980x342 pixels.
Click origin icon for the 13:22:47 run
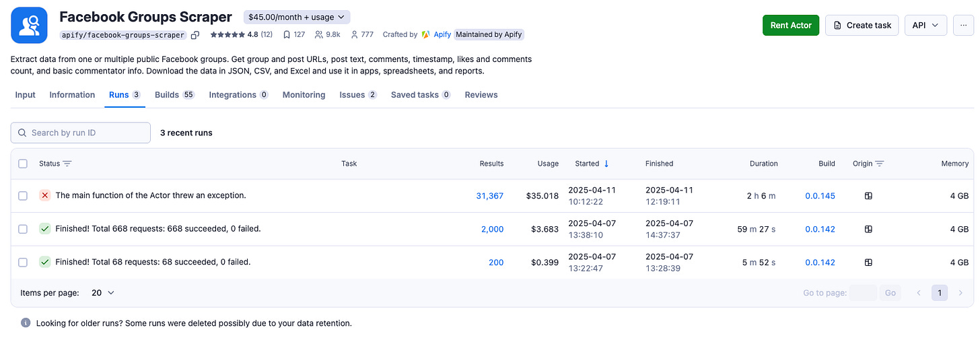click(868, 263)
